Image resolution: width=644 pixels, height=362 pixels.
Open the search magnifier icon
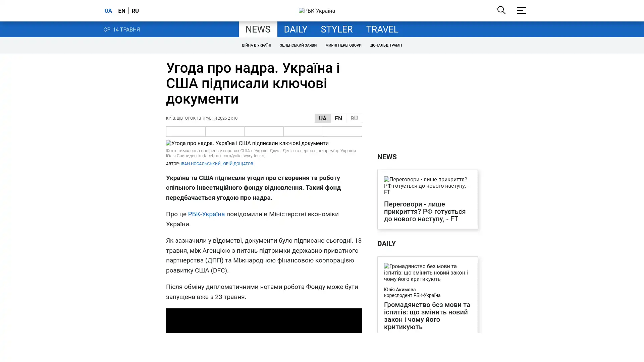[501, 10]
